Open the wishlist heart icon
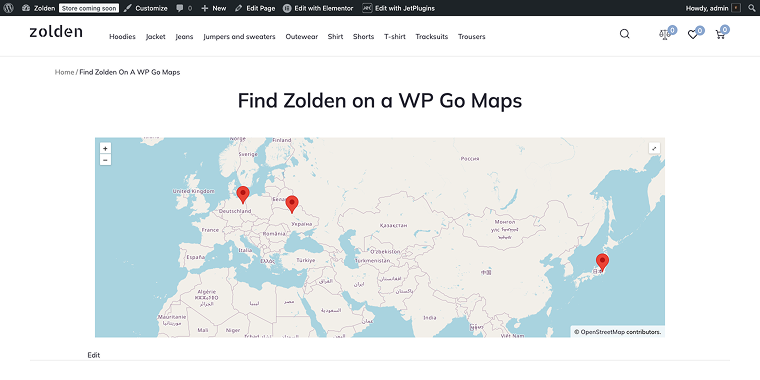 (693, 34)
